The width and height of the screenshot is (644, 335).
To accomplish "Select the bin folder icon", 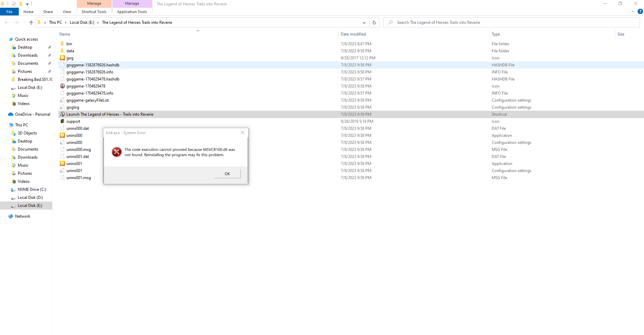I will pos(62,44).
